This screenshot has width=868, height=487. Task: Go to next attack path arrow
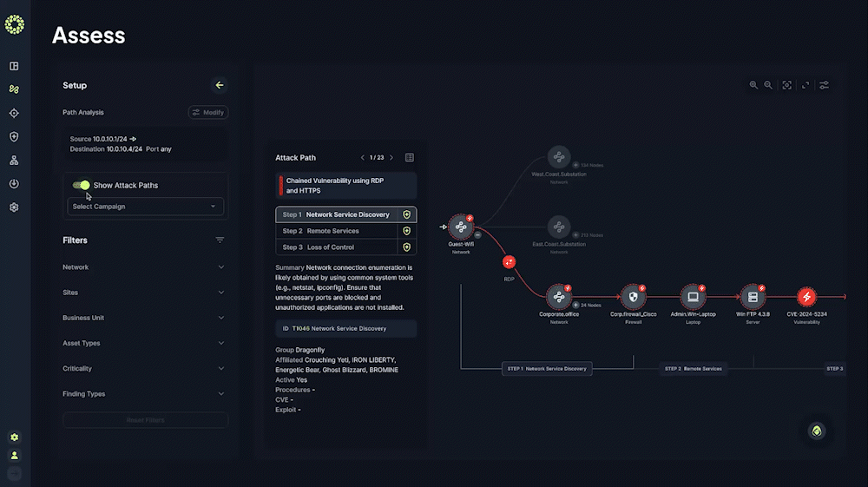[x=391, y=158]
